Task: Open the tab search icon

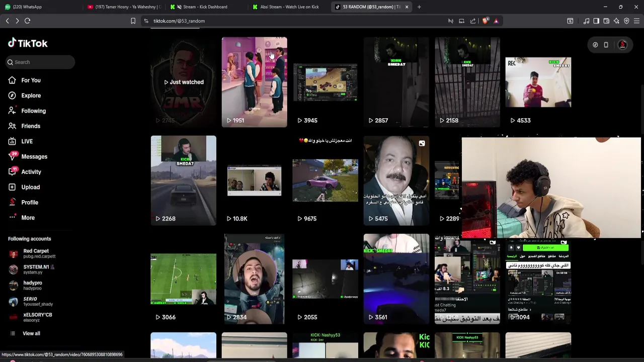Action: (x=570, y=21)
